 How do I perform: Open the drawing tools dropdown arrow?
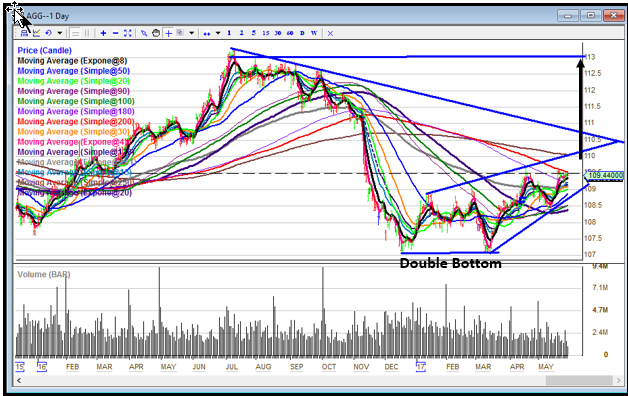191,33
